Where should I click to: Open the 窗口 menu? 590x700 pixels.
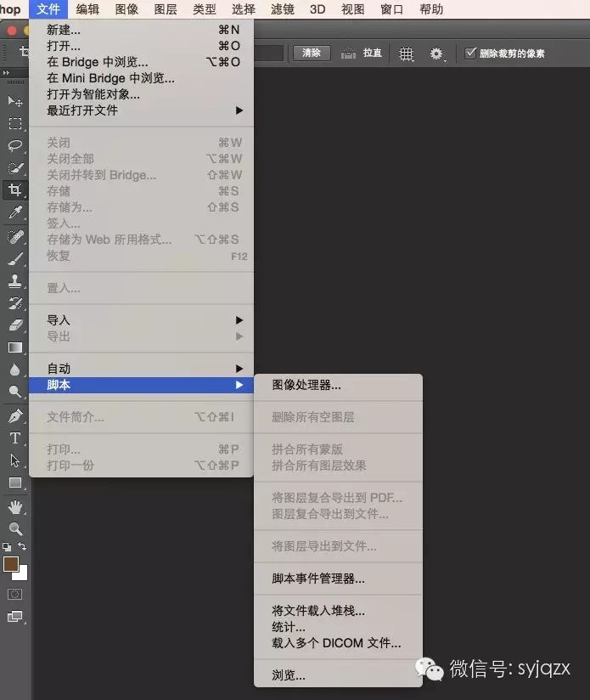(392, 9)
